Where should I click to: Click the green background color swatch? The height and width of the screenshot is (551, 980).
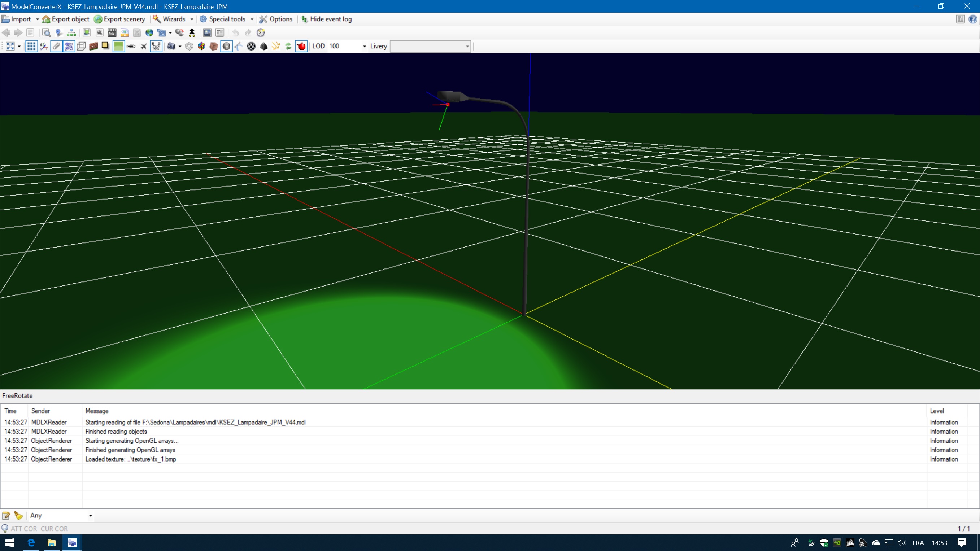pos(118,46)
